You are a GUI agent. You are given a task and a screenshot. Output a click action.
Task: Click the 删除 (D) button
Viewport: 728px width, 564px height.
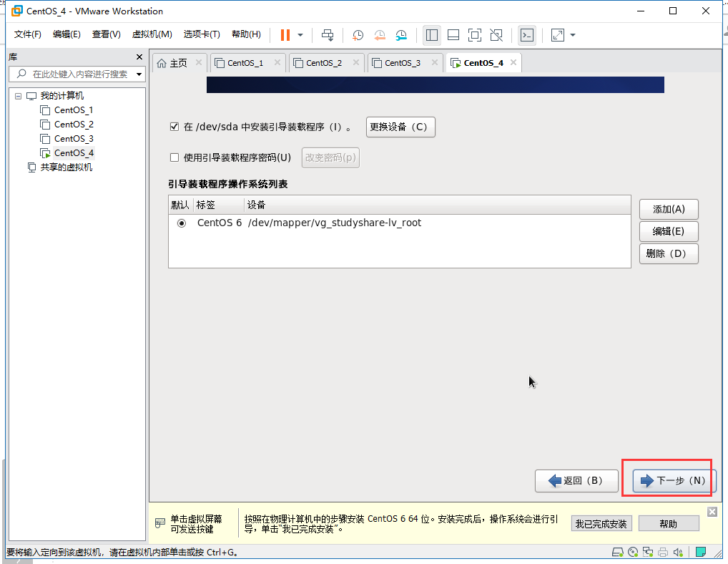pyautogui.click(x=669, y=253)
